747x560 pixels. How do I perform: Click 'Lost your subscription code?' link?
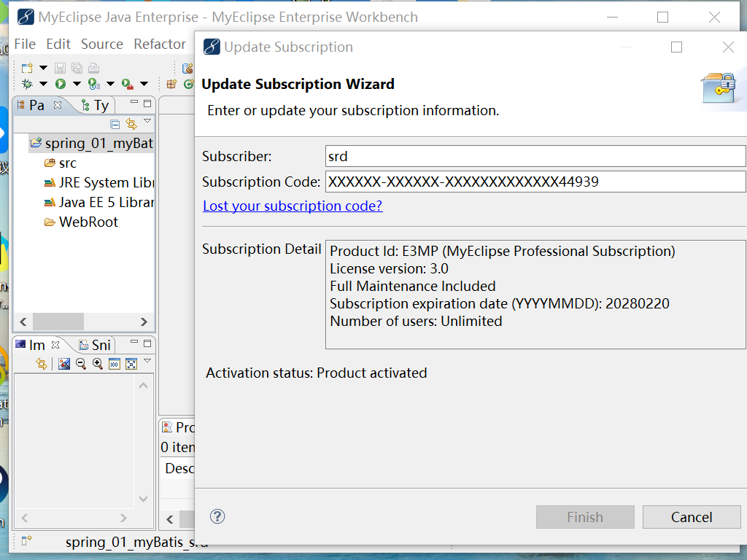293,206
